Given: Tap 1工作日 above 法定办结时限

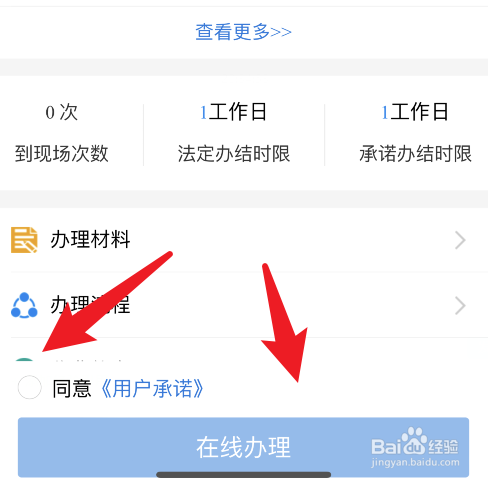Looking at the screenshot, I should click(x=233, y=112).
